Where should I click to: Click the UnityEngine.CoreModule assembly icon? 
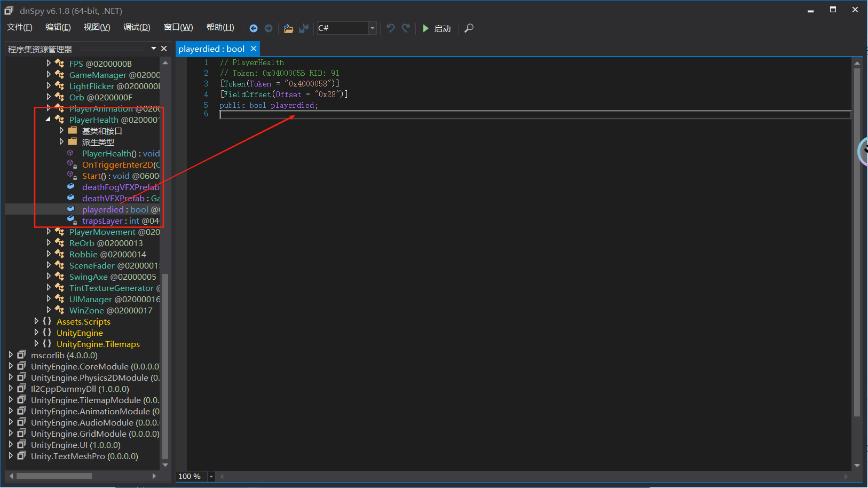click(21, 366)
